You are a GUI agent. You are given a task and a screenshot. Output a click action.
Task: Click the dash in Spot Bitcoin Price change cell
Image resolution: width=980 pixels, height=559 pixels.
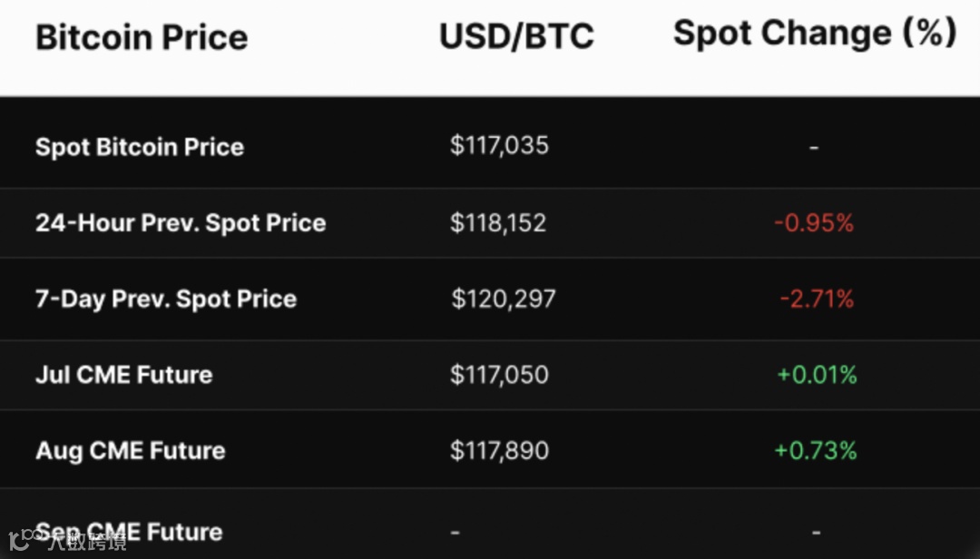tap(814, 147)
